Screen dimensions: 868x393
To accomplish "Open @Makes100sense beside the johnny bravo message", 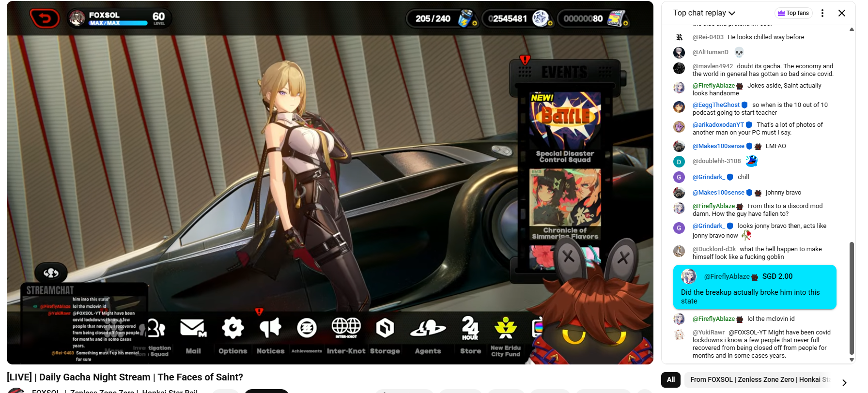I will (x=718, y=193).
